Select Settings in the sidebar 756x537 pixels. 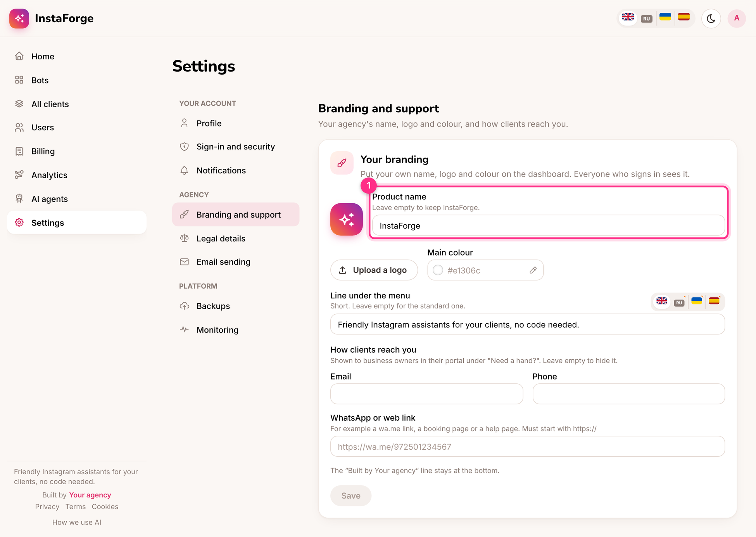pos(76,222)
